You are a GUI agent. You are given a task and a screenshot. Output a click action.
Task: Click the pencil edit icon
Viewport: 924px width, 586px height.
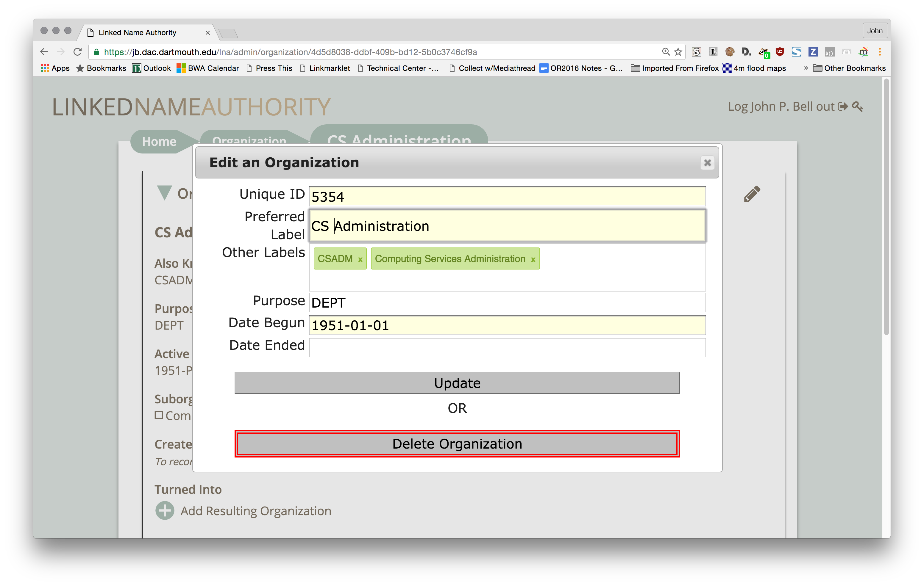[x=752, y=194]
